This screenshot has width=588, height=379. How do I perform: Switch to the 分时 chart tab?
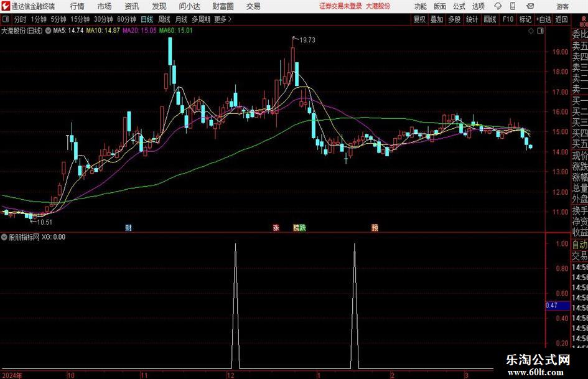tap(20, 19)
